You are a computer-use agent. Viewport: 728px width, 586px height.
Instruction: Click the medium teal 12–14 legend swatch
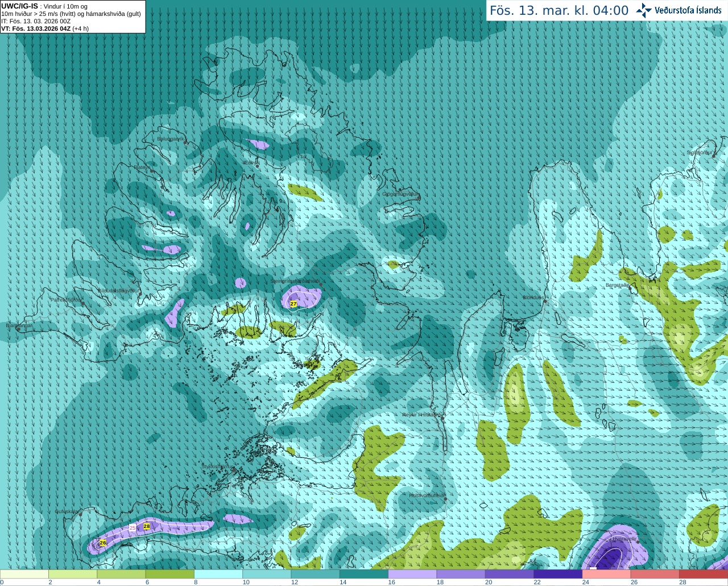316,574
